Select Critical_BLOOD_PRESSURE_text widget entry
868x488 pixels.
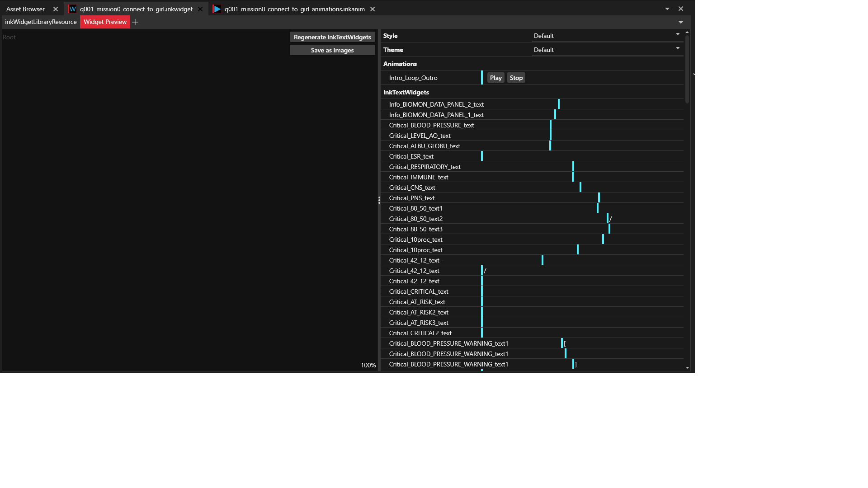click(x=431, y=125)
